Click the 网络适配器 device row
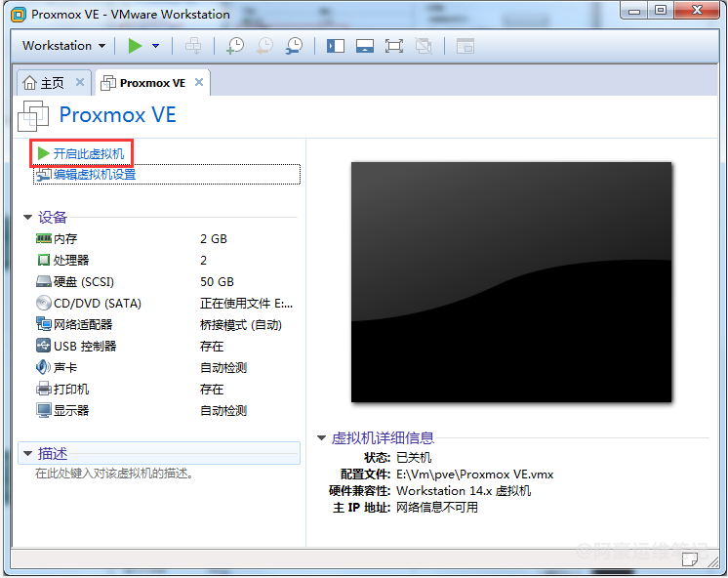 (x=165, y=325)
